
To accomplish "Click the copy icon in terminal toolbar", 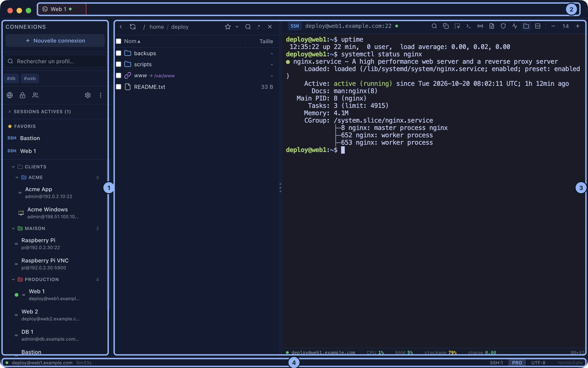I will tap(446, 26).
